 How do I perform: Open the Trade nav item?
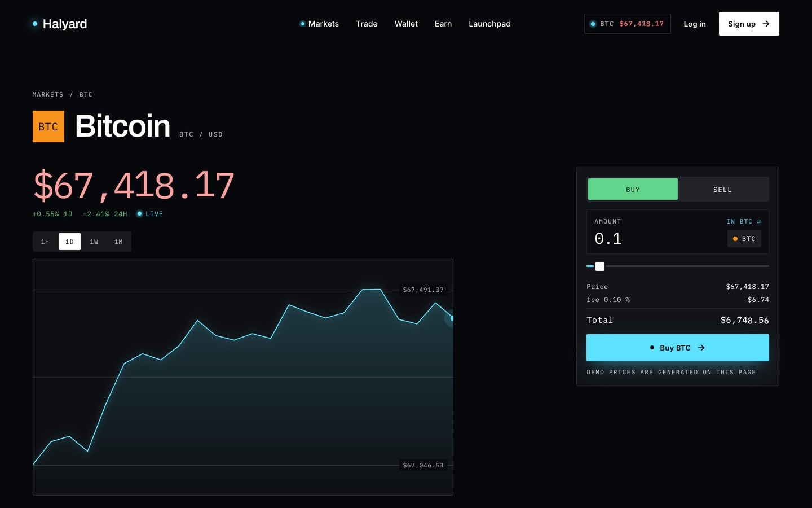tap(367, 24)
